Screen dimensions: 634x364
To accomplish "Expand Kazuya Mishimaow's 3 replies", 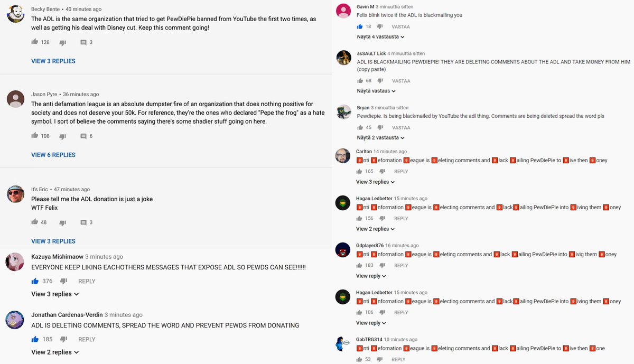I will pos(55,294).
